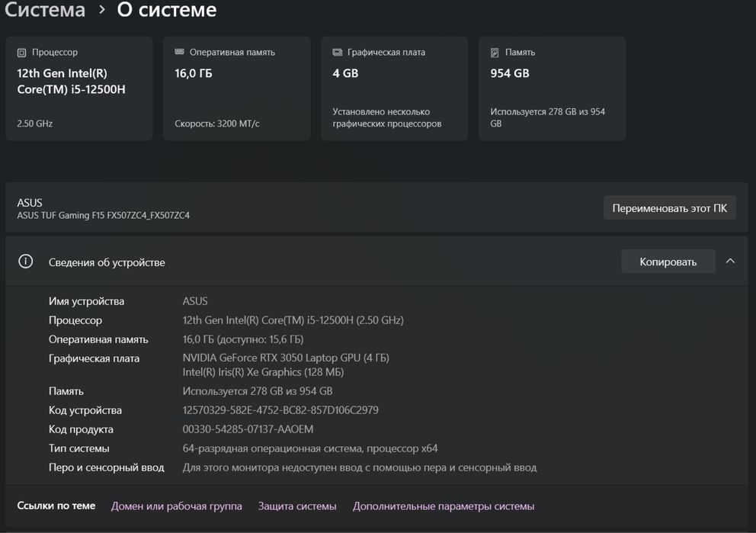Click 'Ссылки по теме' label
756x533 pixels.
(56, 506)
